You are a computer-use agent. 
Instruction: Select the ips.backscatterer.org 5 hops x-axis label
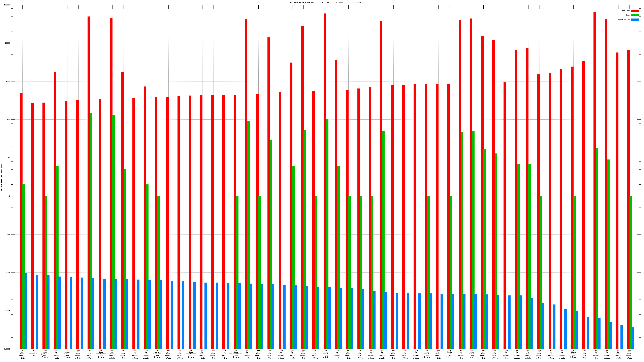[236, 354]
